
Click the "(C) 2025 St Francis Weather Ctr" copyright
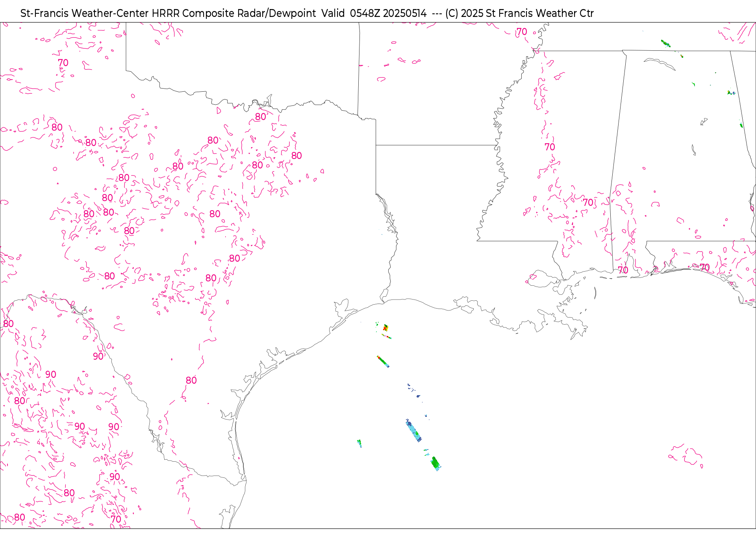[x=519, y=13]
